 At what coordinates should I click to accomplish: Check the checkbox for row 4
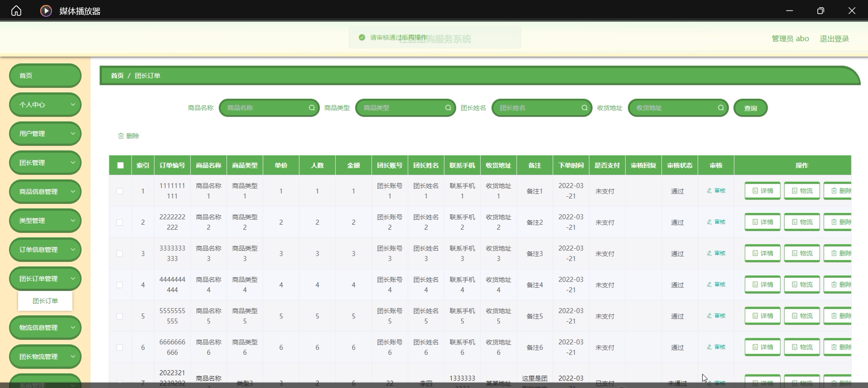[x=120, y=285]
